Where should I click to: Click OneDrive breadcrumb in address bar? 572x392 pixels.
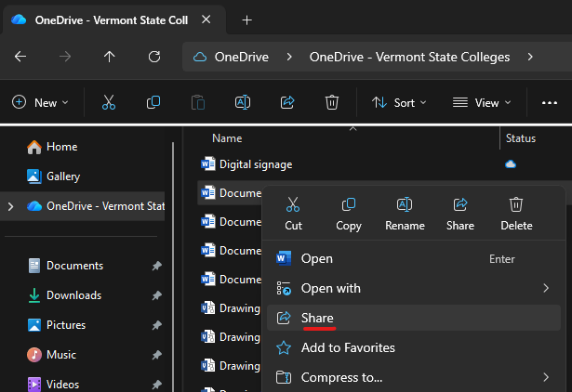point(242,57)
